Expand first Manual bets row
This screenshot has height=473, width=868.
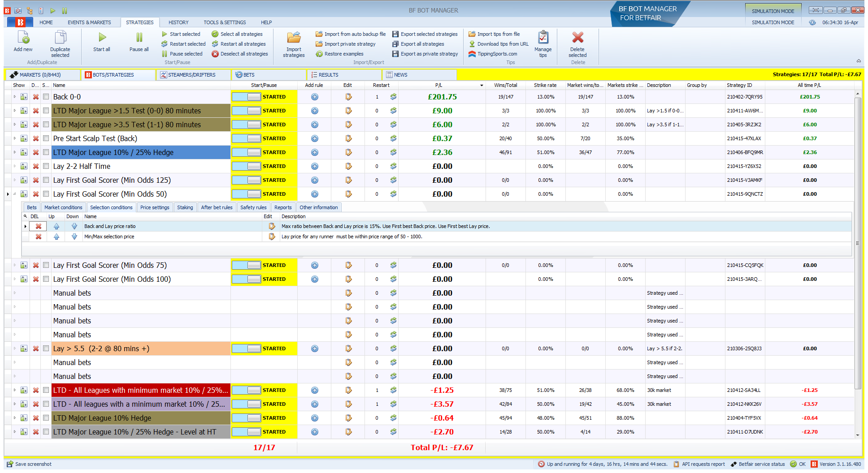click(15, 293)
